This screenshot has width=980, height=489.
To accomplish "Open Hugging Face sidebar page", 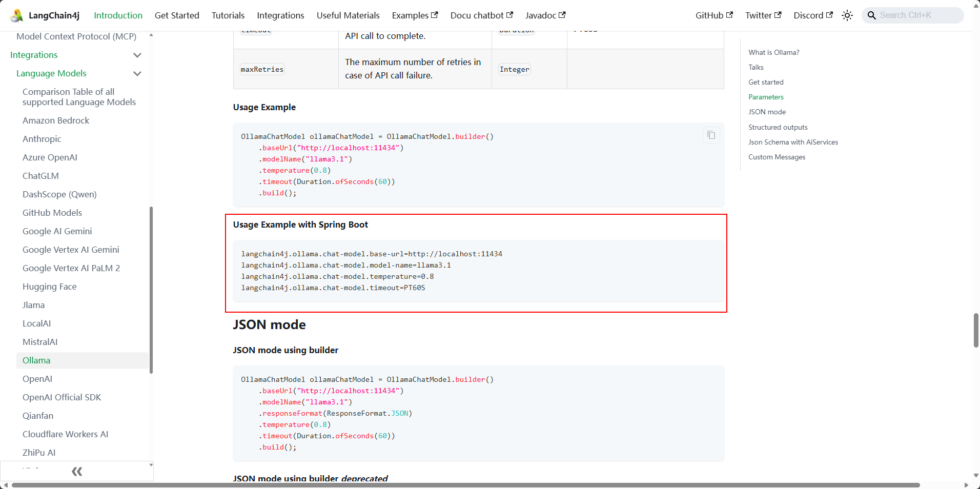I will 50,287.
